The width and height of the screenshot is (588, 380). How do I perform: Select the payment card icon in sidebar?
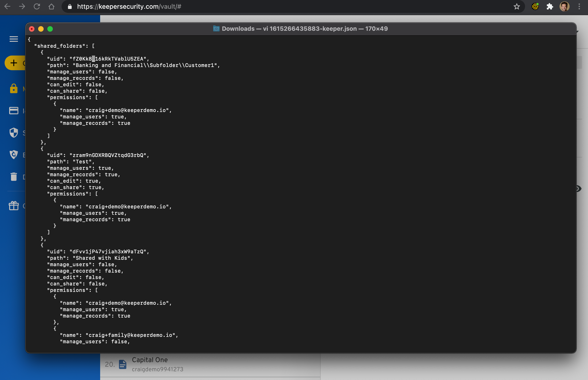14,111
